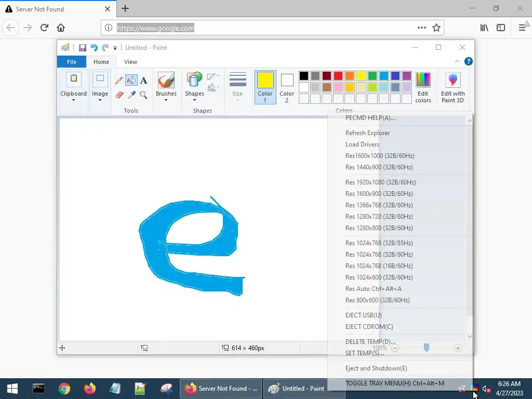Click PECMD HELP(A)... entry
Screen dimensions: 532x399
coord(370,118)
